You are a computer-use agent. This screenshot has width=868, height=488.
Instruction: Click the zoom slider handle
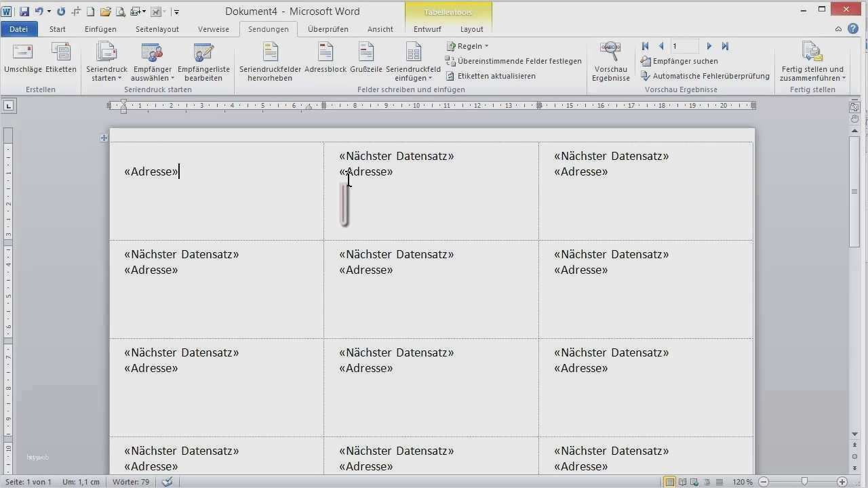coord(804,482)
